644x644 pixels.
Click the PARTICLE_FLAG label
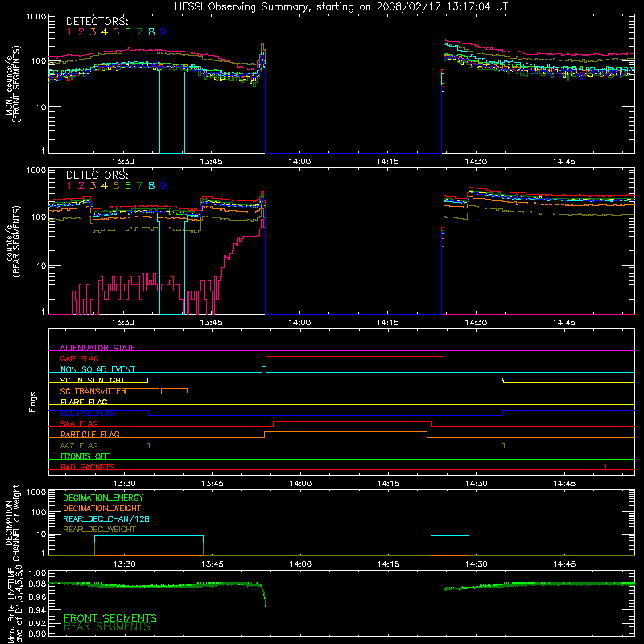pyautogui.click(x=90, y=434)
